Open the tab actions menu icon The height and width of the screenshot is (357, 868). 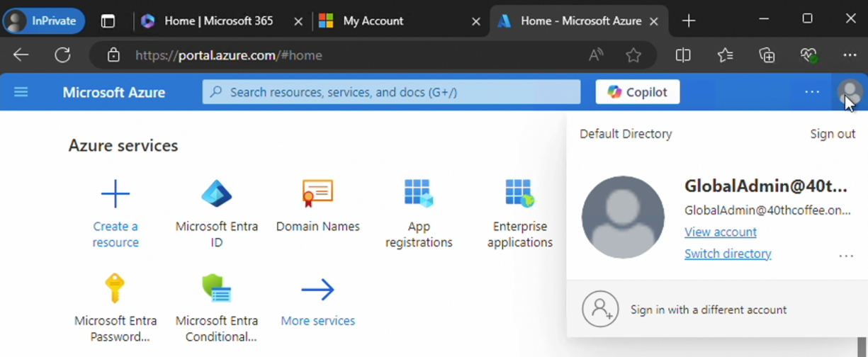(x=108, y=21)
